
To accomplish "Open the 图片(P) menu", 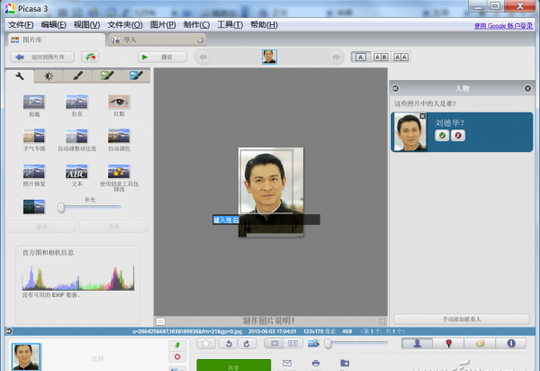I will tap(163, 25).
